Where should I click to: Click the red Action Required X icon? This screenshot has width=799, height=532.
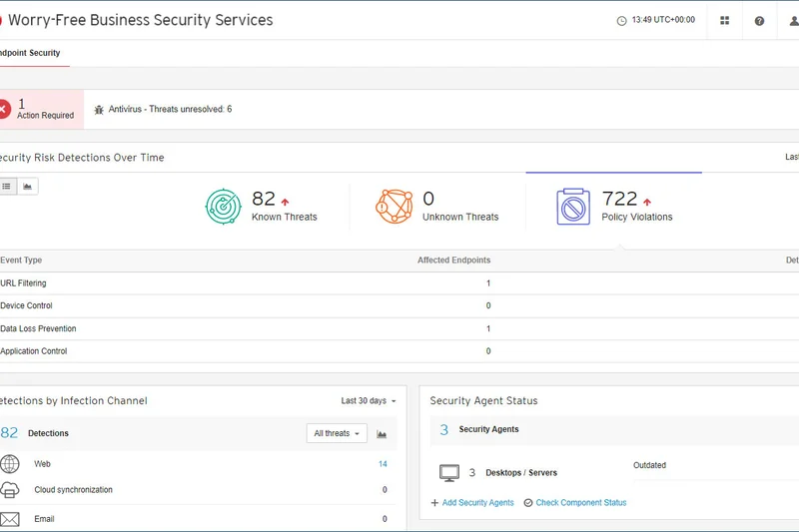[4, 109]
